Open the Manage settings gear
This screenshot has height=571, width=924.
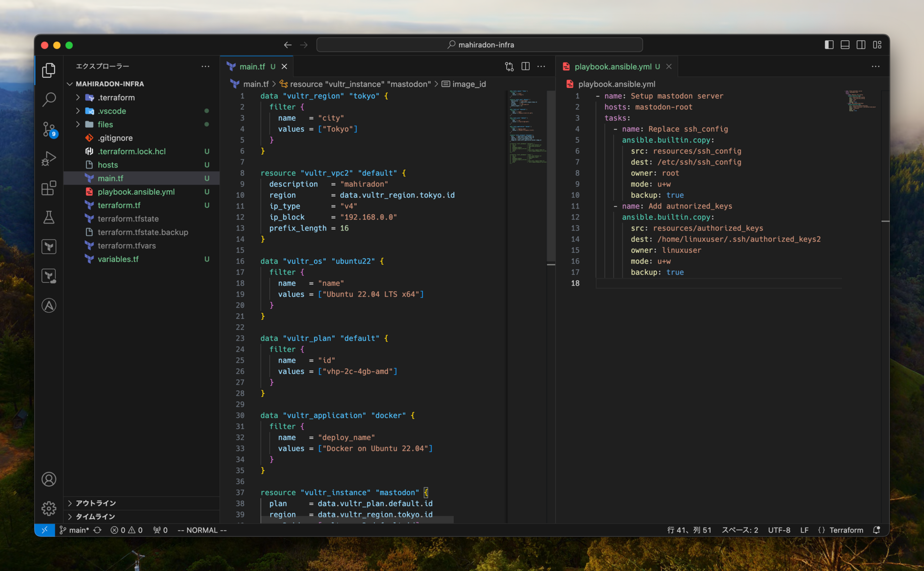click(49, 508)
